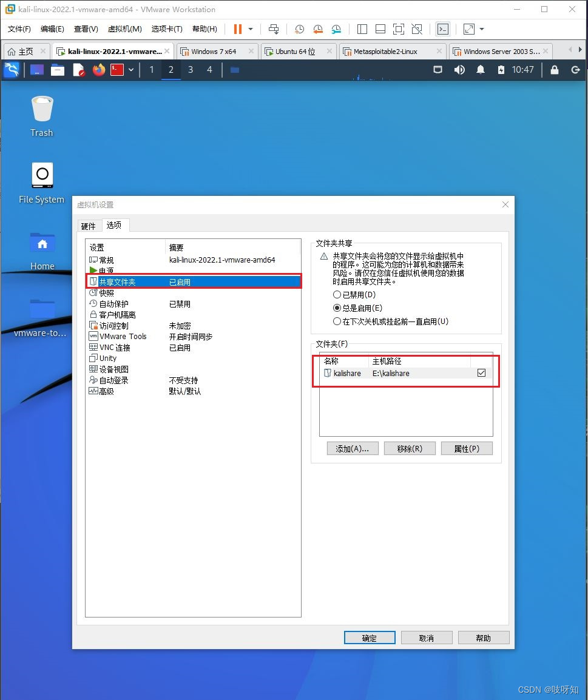Enter full screen mode icon
The height and width of the screenshot is (700, 588).
pyautogui.click(x=398, y=29)
